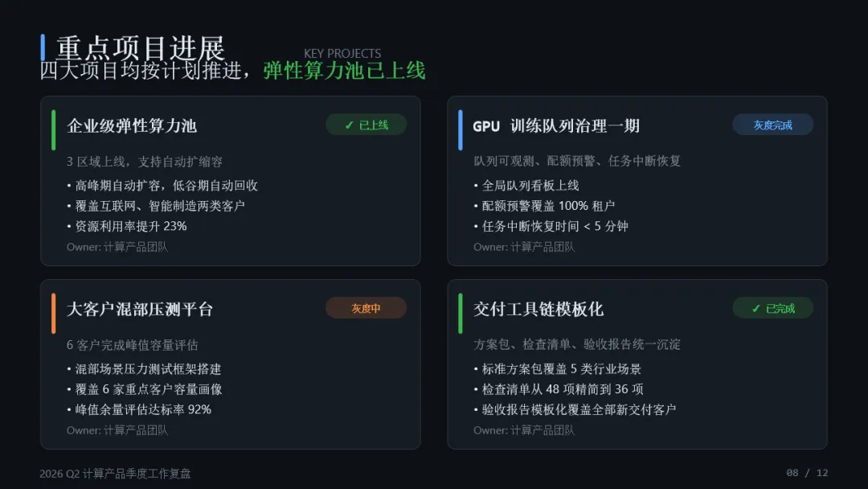Click the green accent bar on 交付工具链模板化 card

point(460,314)
